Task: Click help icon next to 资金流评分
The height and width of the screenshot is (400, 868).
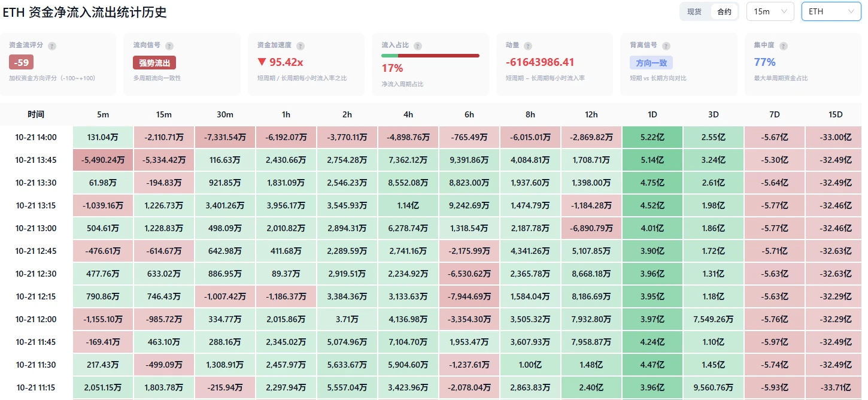Action: click(52, 46)
